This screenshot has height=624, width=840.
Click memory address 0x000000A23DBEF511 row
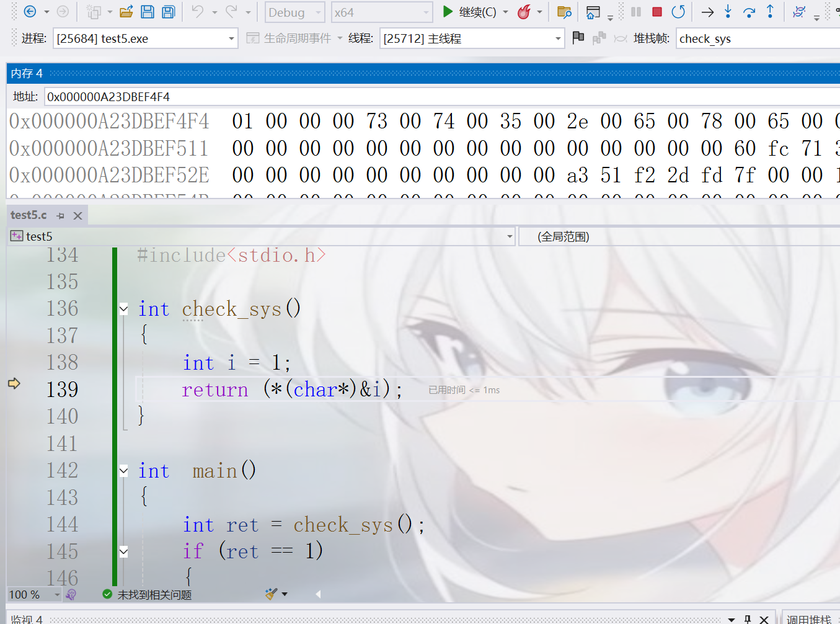[108, 148]
